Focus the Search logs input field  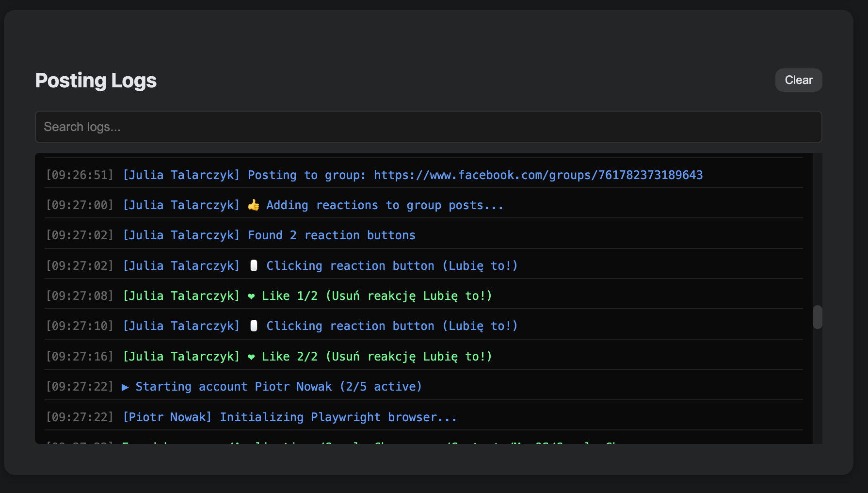coord(428,127)
